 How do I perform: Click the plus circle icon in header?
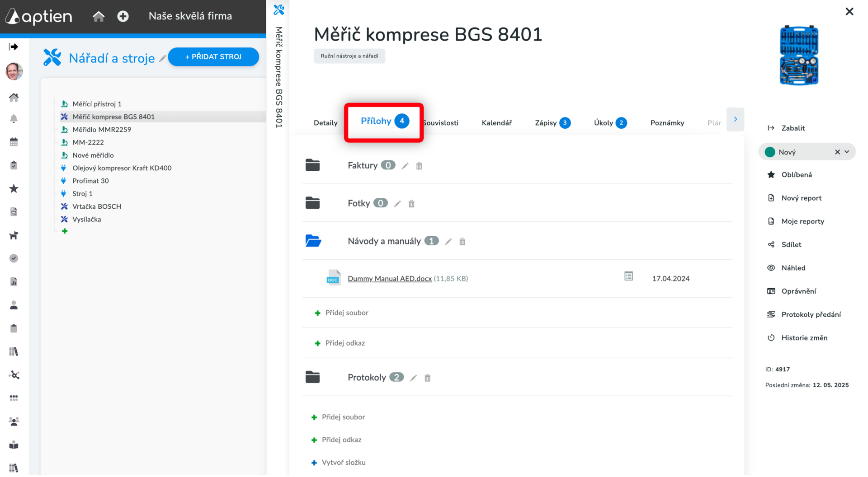pos(123,17)
